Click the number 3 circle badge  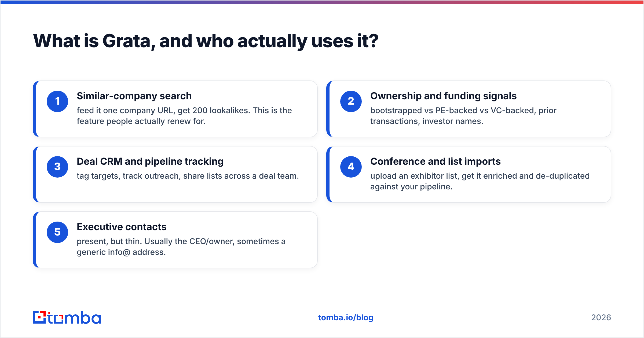click(x=57, y=167)
